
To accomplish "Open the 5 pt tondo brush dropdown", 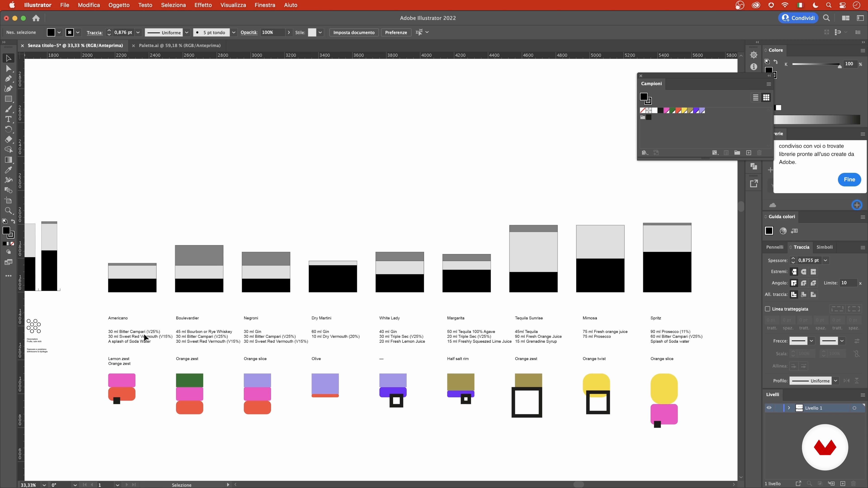I will (x=234, y=33).
